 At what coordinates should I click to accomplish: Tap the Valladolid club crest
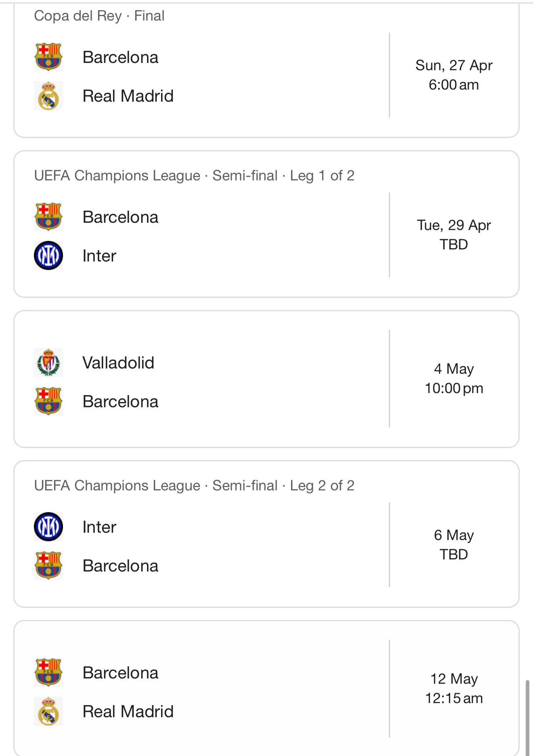click(48, 362)
